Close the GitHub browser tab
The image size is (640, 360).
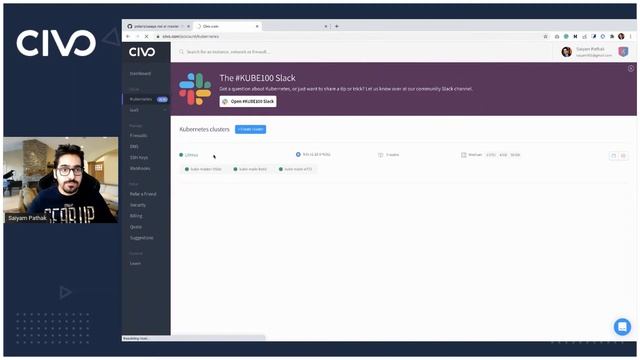click(x=189, y=26)
